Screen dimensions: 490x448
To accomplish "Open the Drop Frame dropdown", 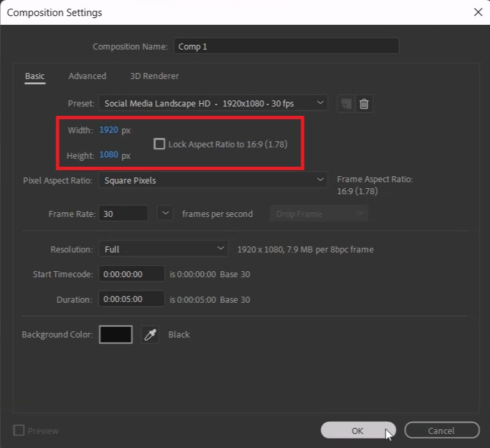I will (x=319, y=214).
